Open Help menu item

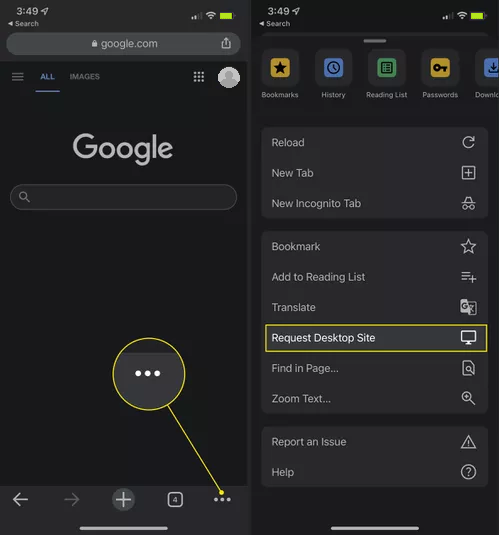click(375, 472)
